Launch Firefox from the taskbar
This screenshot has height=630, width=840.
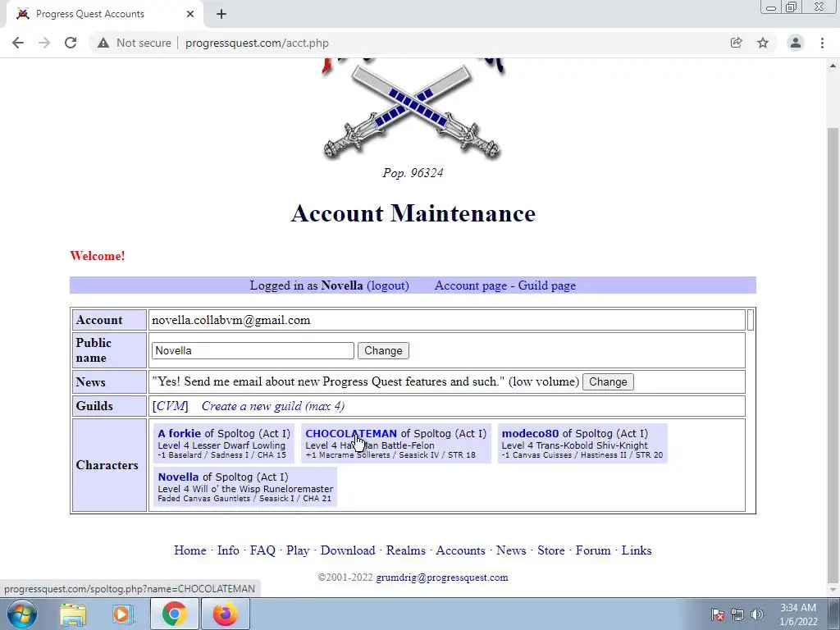[x=225, y=614]
